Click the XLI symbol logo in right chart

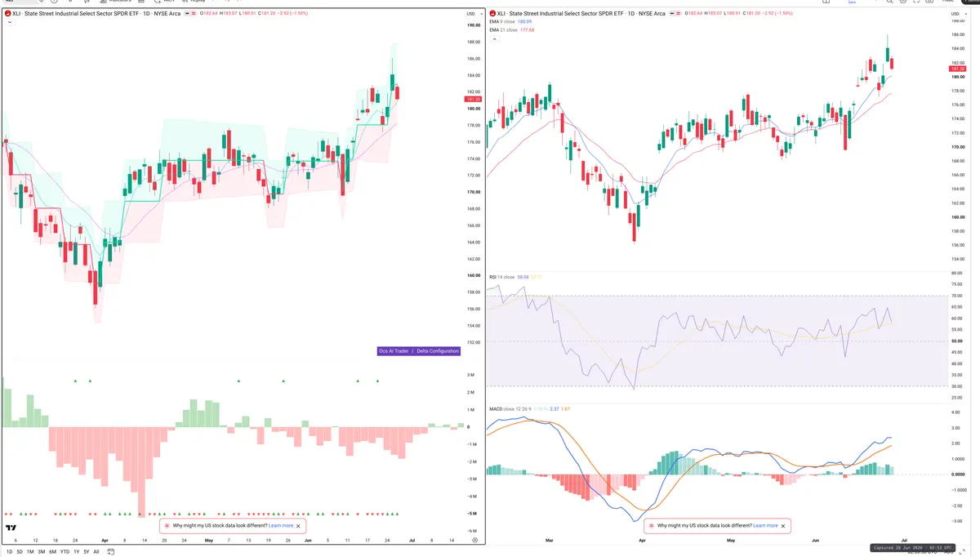tap(492, 14)
